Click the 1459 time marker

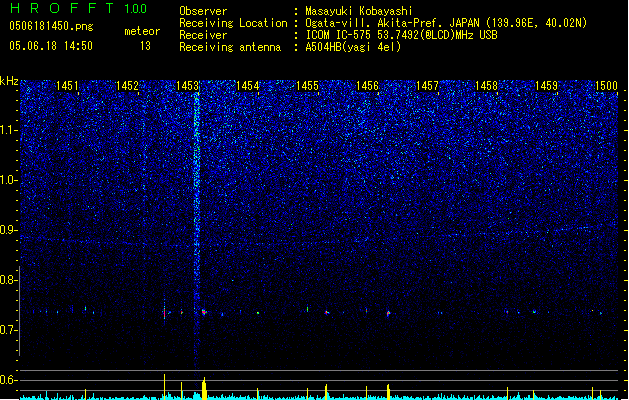point(546,86)
